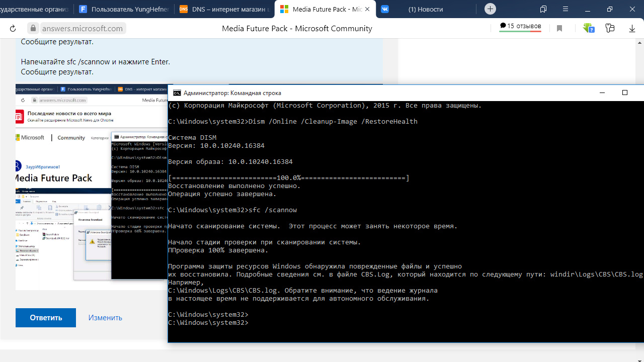Screen dimensions: 644x362
Task: Click the last C:\Windows\system32> prompt
Action: [208, 323]
